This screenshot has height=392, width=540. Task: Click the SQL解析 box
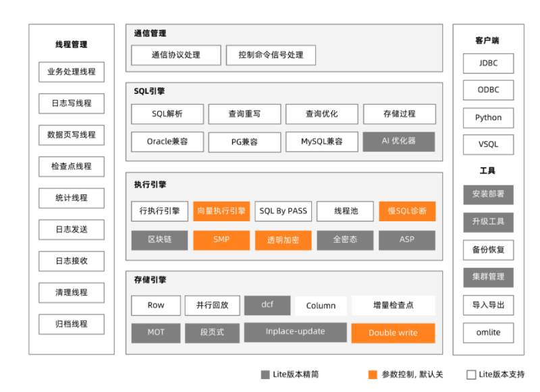(167, 114)
